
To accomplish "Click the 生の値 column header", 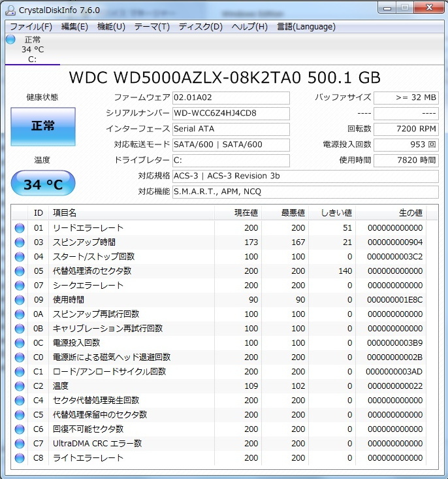I will (x=410, y=213).
